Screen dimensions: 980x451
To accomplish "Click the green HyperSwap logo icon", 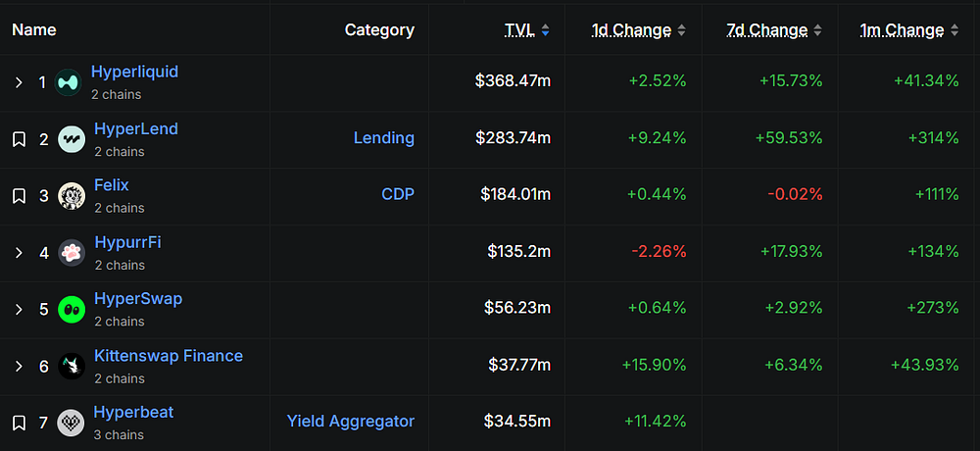I will (x=72, y=310).
